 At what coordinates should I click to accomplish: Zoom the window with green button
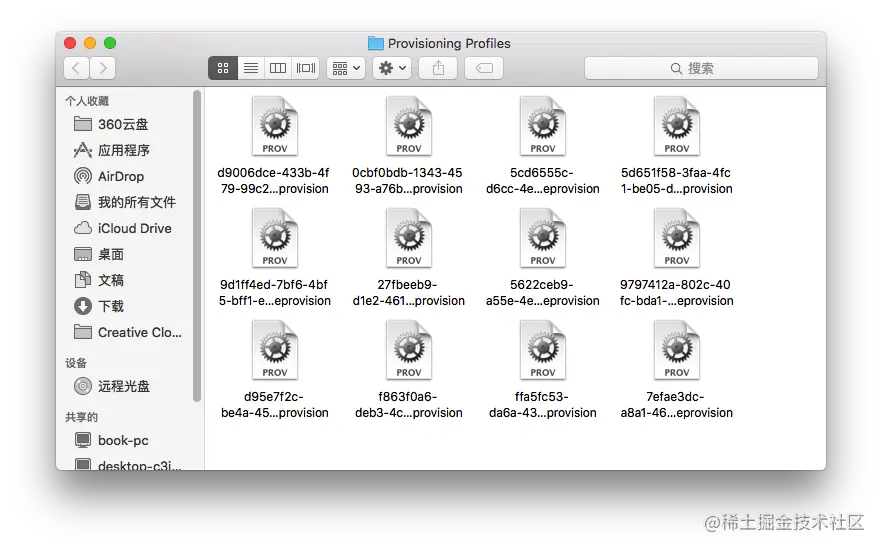(x=110, y=43)
